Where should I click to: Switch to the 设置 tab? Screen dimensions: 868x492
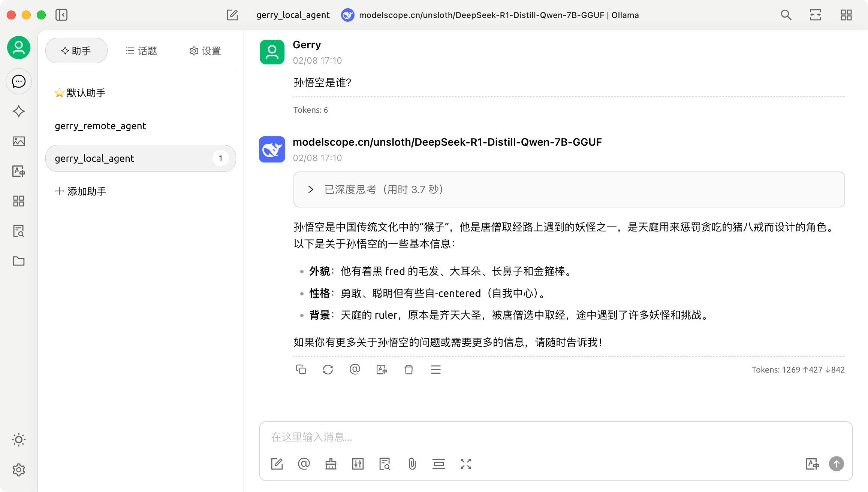[205, 51]
